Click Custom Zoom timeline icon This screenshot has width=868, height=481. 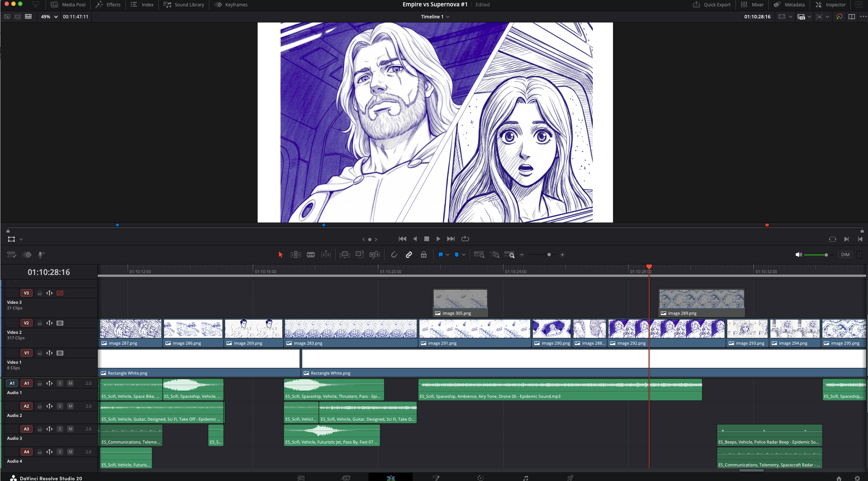coord(509,255)
